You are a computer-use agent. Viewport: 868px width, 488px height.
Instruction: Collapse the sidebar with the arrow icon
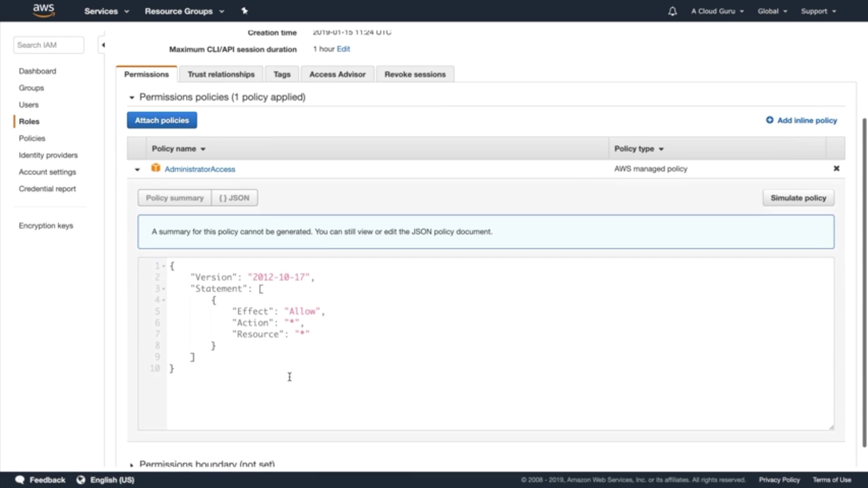pyautogui.click(x=103, y=45)
